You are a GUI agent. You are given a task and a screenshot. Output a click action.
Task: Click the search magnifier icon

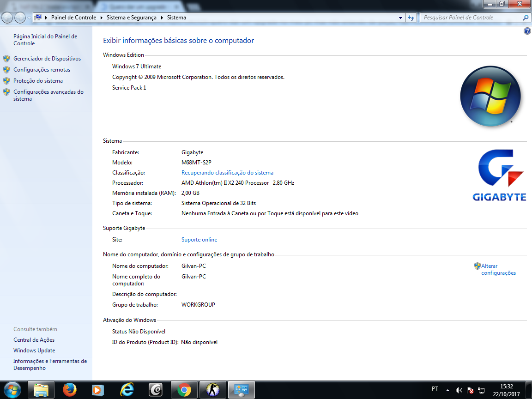[526, 18]
